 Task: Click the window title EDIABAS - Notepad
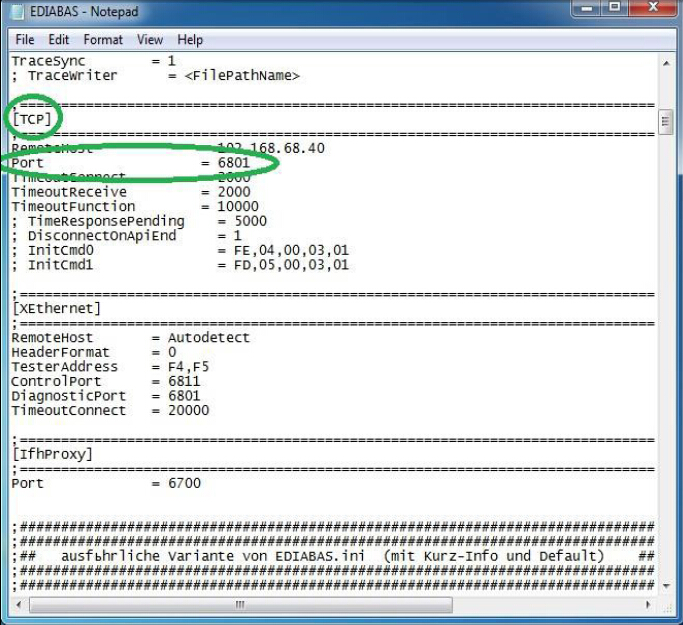(84, 12)
